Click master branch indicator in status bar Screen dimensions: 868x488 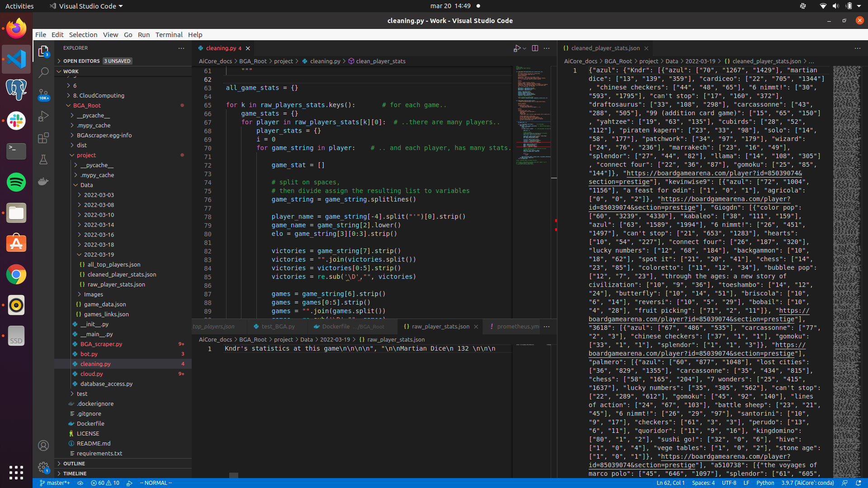click(x=55, y=483)
